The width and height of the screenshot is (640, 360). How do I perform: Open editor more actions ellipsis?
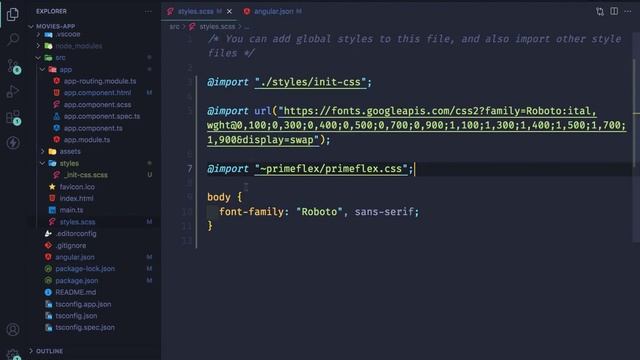pos(628,11)
